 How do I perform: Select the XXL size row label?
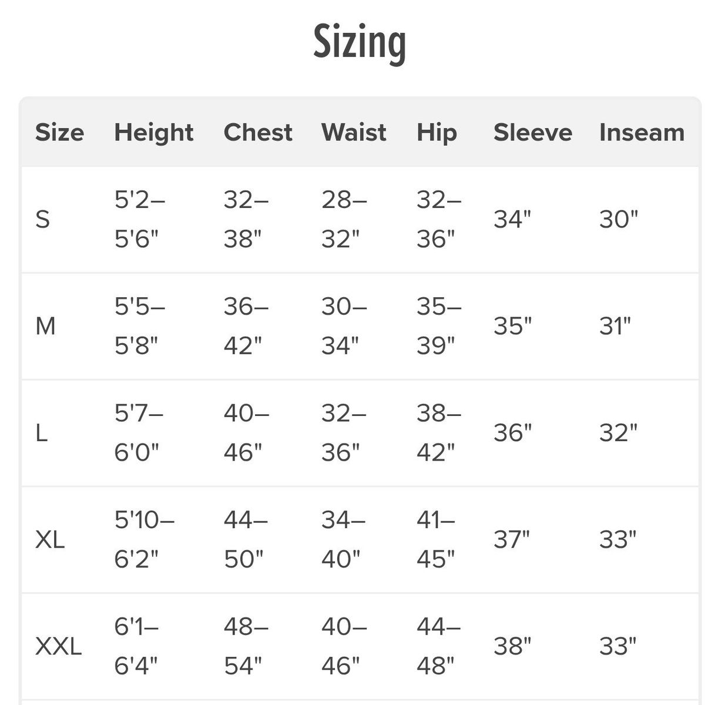(x=58, y=646)
